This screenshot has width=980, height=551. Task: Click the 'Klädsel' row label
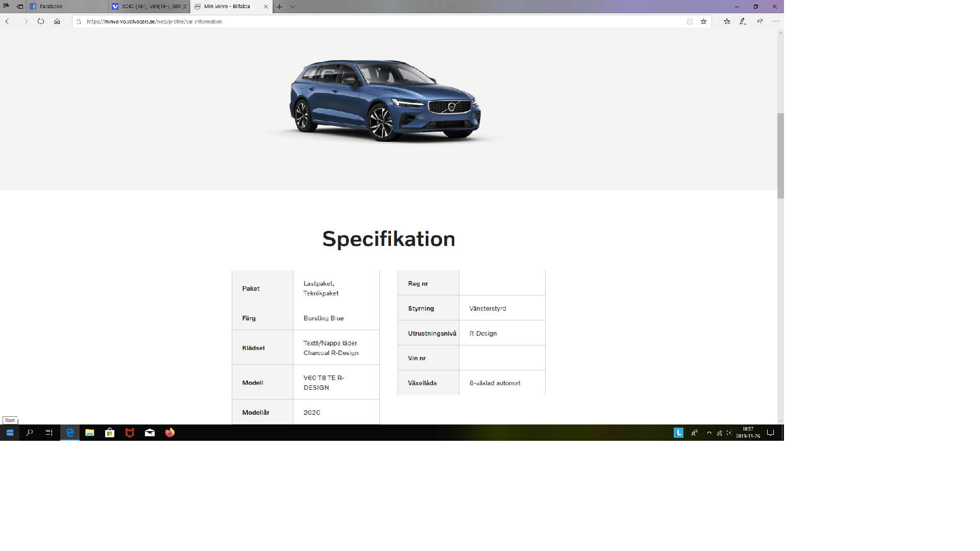tap(253, 348)
